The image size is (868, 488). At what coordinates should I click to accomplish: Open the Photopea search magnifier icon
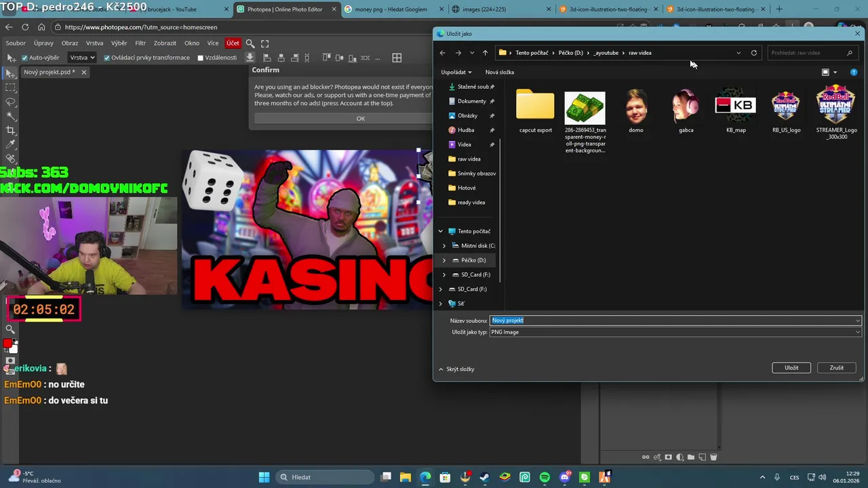click(x=250, y=43)
